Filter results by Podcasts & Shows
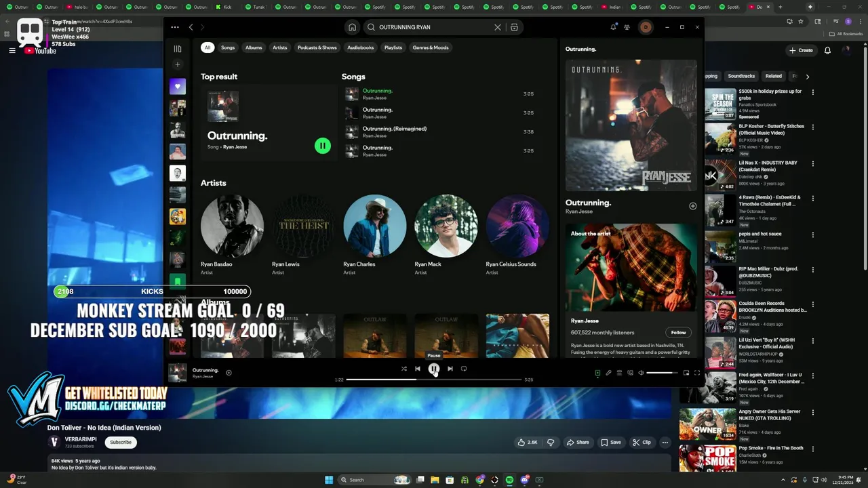868x488 pixels. [317, 47]
